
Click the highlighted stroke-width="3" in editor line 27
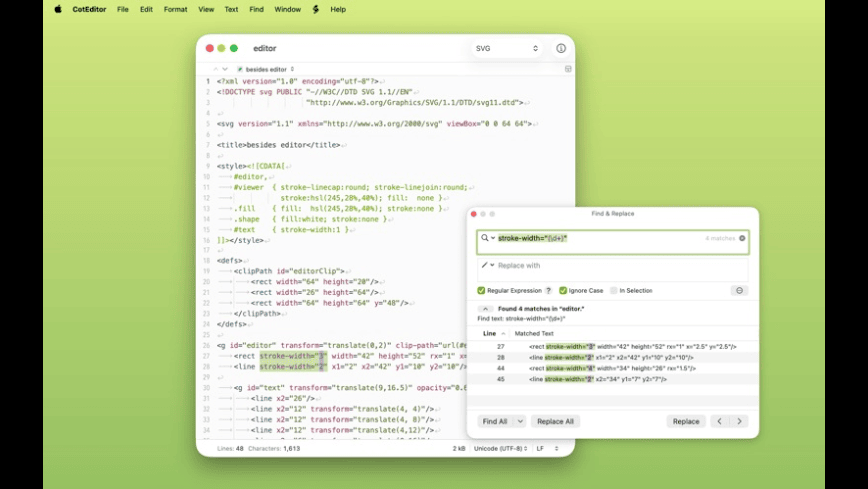(294, 356)
